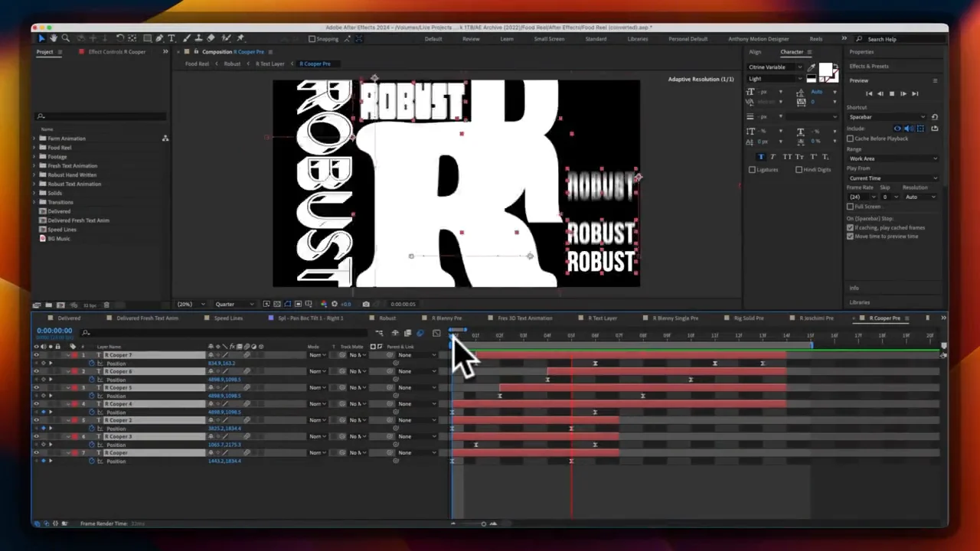This screenshot has height=551, width=980.
Task: Toggle include audio in preview
Action: tap(909, 129)
